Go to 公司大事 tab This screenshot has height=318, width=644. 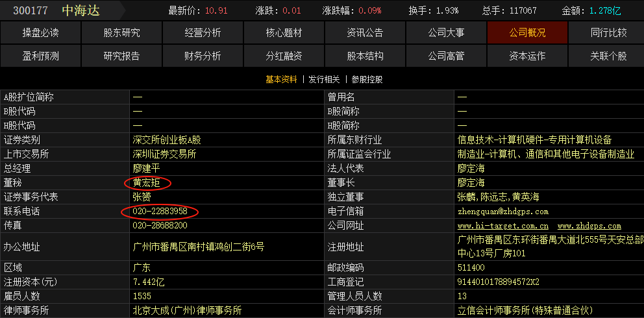(x=446, y=33)
